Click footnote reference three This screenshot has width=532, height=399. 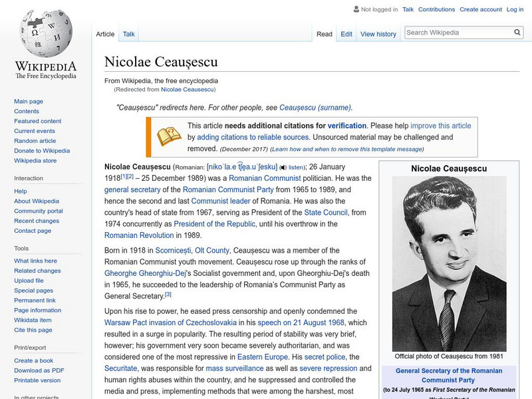(167, 295)
